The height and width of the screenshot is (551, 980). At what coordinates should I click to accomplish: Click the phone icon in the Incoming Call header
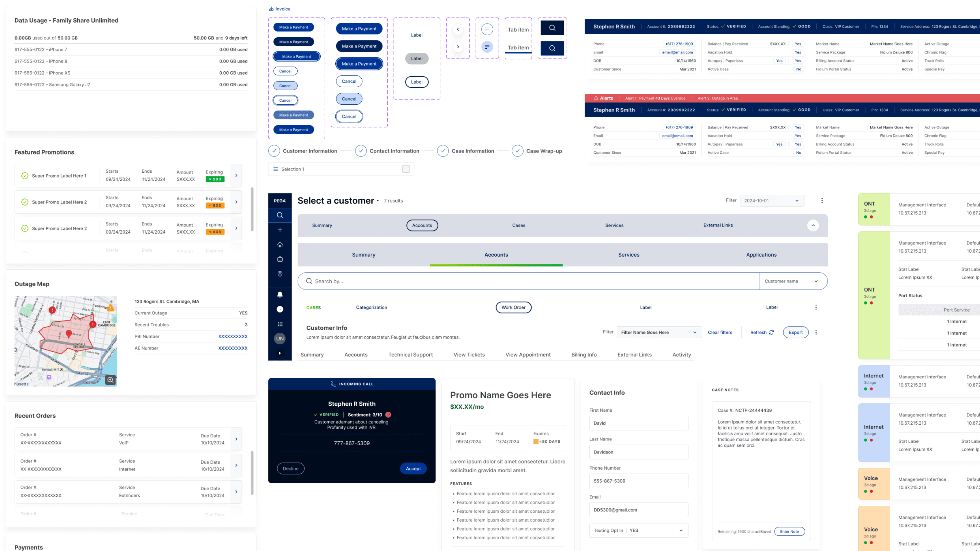(333, 384)
